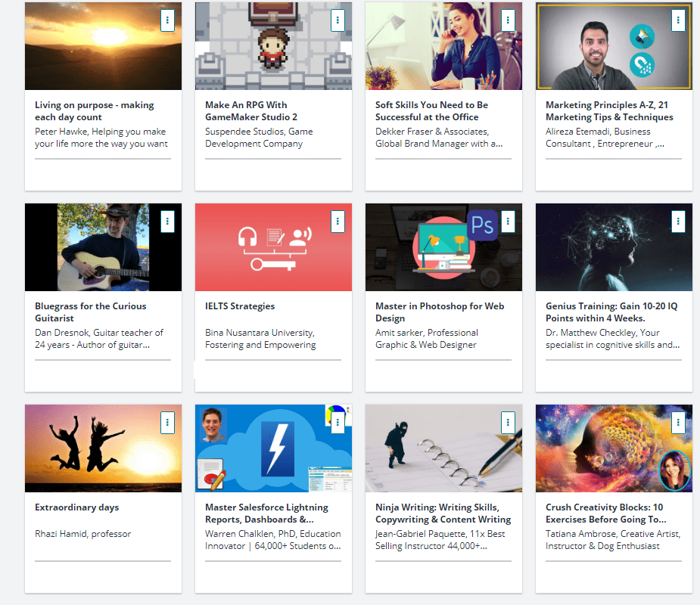Open more options for Marketing Principles A-Z card

coord(678,20)
